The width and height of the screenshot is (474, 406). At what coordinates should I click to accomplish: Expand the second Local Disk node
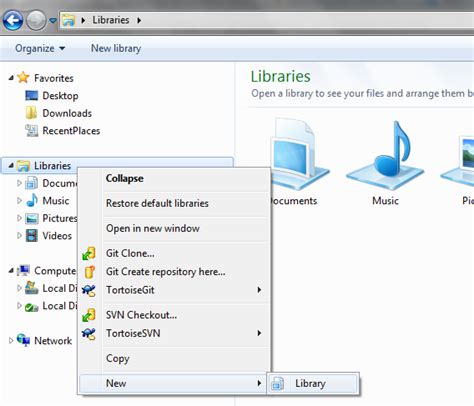(x=19, y=305)
